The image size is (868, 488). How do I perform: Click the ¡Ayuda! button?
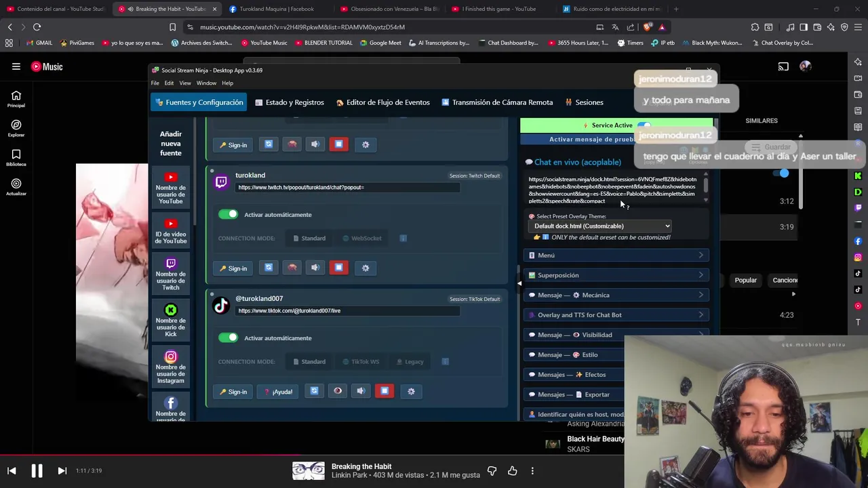click(x=279, y=391)
